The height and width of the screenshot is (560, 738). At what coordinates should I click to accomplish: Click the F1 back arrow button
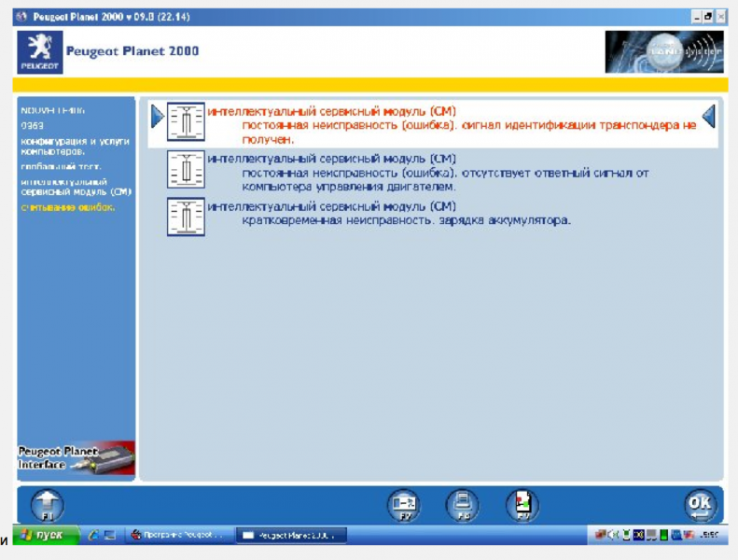48,505
